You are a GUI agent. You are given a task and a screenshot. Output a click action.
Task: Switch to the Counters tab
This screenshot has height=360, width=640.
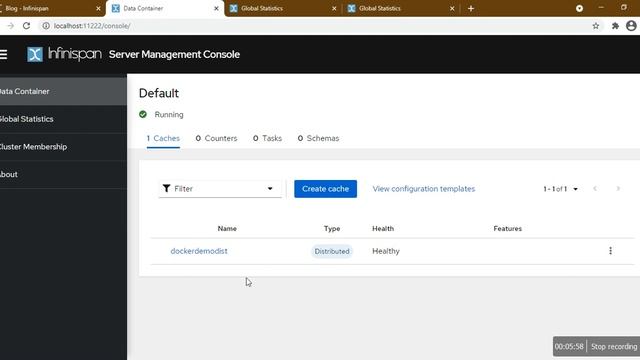click(216, 138)
